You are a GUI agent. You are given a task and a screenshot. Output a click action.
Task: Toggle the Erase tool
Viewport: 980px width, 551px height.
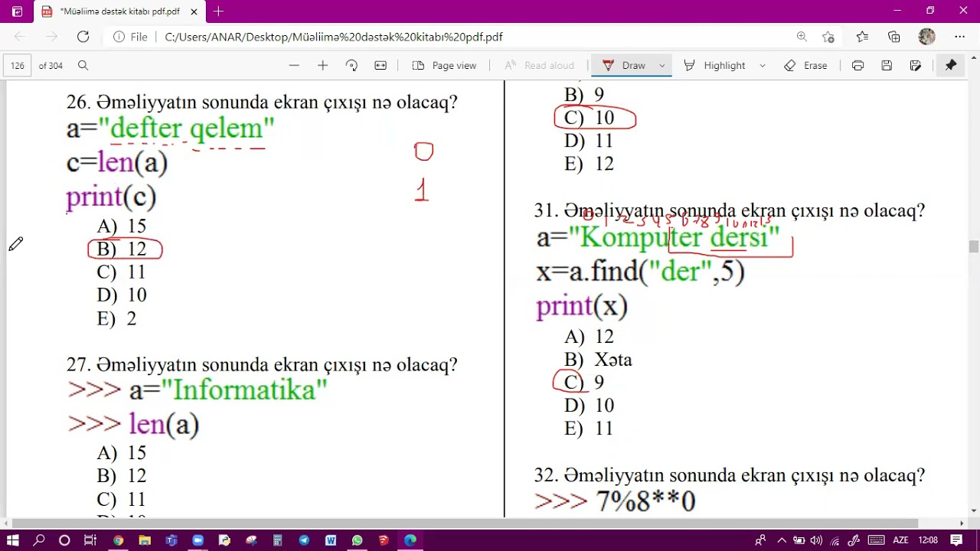[805, 66]
